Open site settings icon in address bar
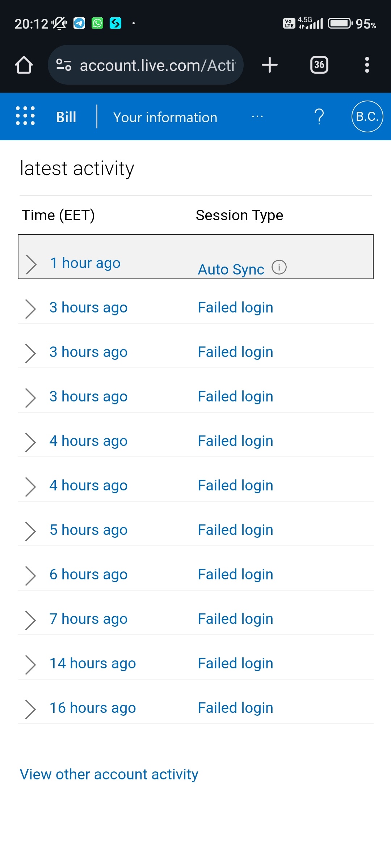The width and height of the screenshot is (391, 868). point(63,65)
